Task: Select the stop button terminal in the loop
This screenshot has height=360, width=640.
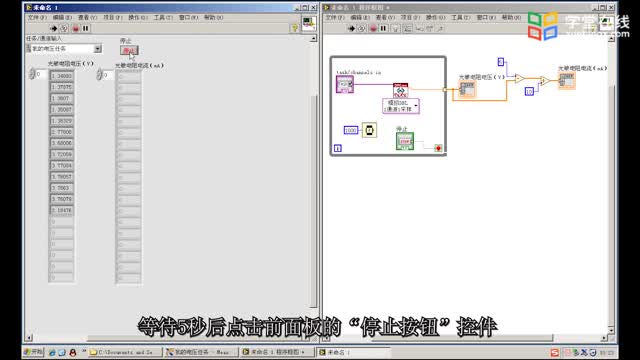Action: point(404,141)
